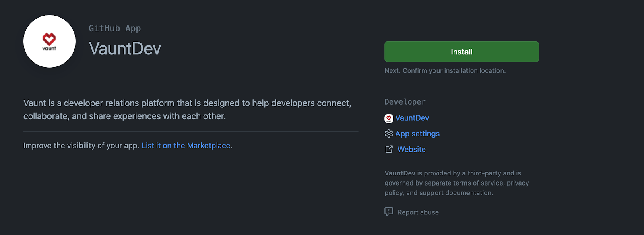
Task: Click the VauntDev app title heading
Action: (125, 49)
